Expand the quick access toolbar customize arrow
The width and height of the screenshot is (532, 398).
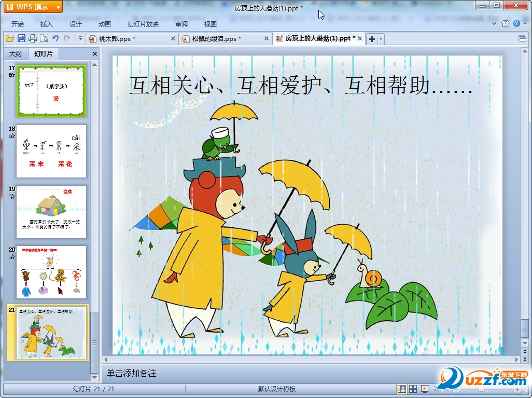(80, 38)
